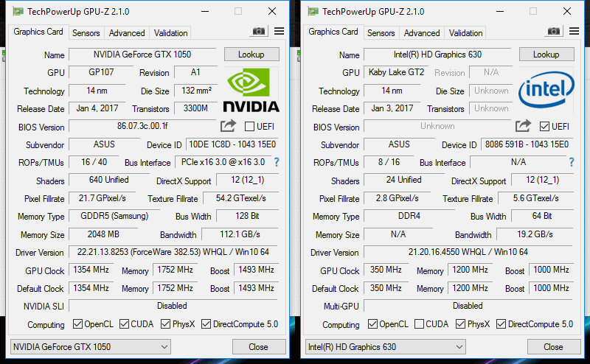590x364 pixels.
Task: Click GPU-Z app icon in Intel window title bar
Action: click(x=313, y=12)
